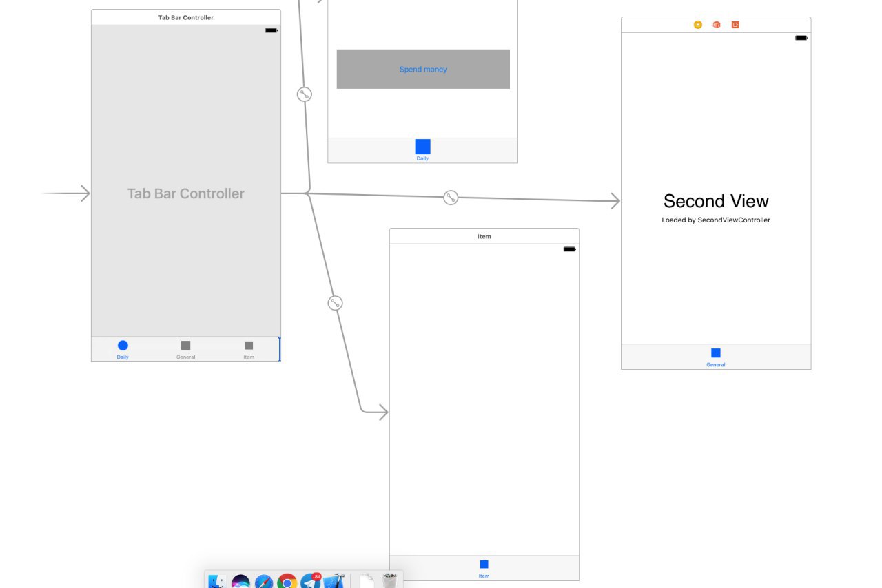Select the orange First Responder cube icon
The image size is (882, 588).
[717, 25]
